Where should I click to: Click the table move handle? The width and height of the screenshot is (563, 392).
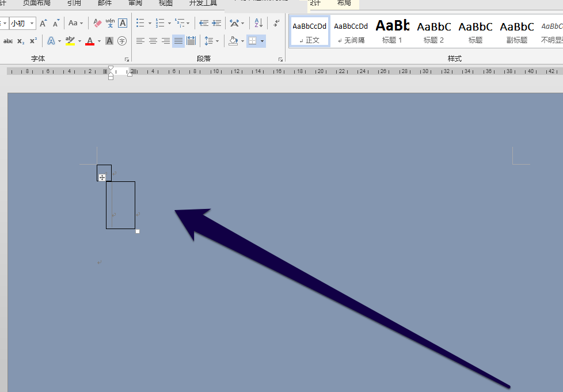tap(102, 177)
